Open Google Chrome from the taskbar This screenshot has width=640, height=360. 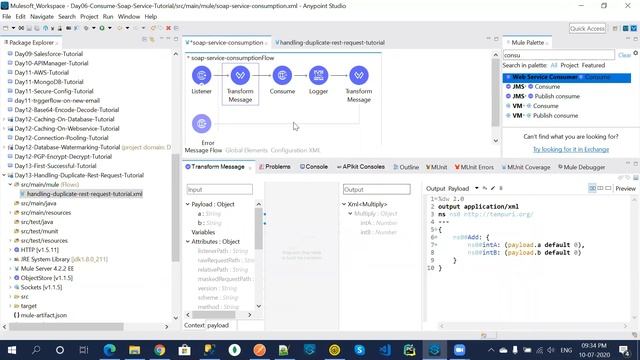160,350
